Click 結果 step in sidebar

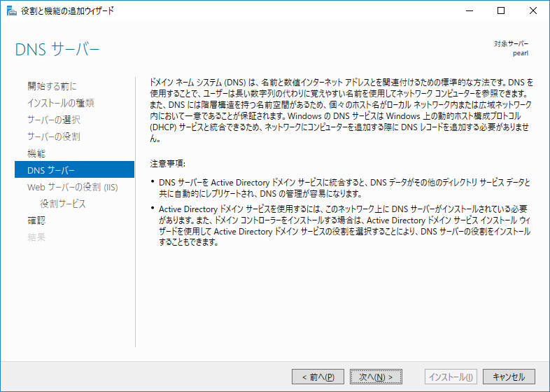pos(36,237)
